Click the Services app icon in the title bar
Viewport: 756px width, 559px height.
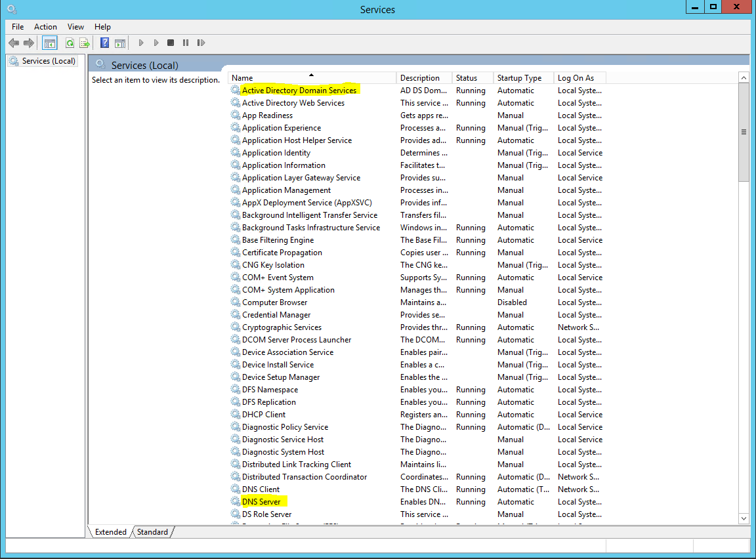coord(12,9)
